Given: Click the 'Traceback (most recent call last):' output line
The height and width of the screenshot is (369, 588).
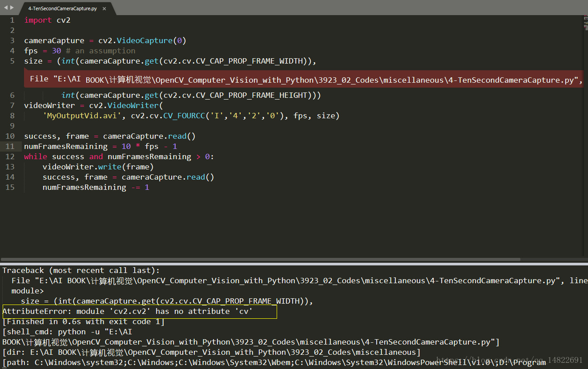Looking at the screenshot, I should (x=81, y=270).
